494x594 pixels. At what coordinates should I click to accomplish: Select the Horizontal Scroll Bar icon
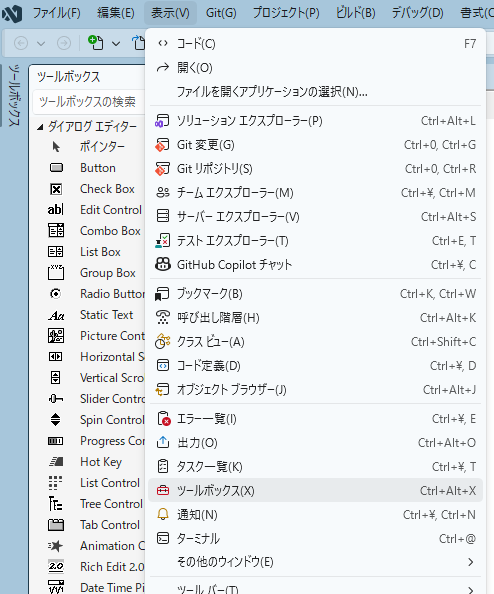[x=56, y=356]
